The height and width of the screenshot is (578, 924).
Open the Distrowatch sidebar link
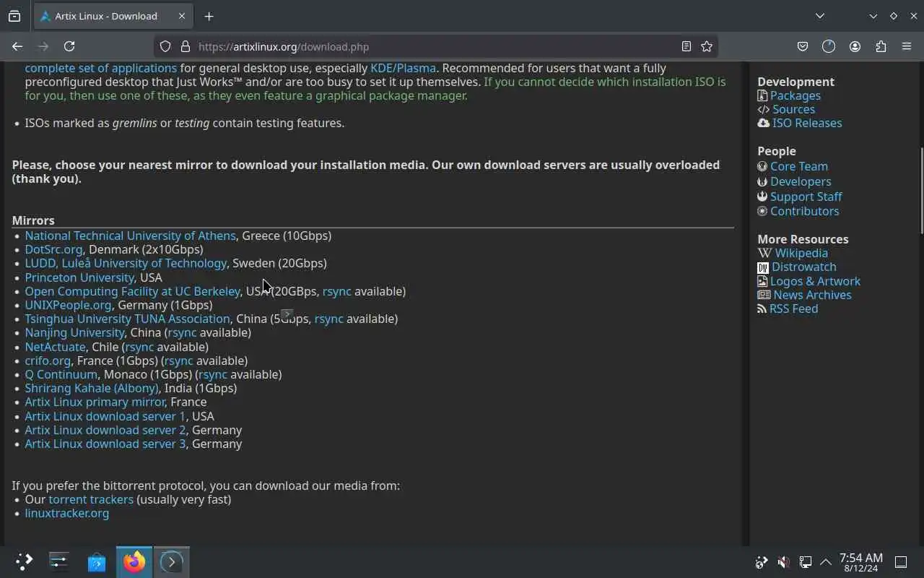pyautogui.click(x=803, y=267)
